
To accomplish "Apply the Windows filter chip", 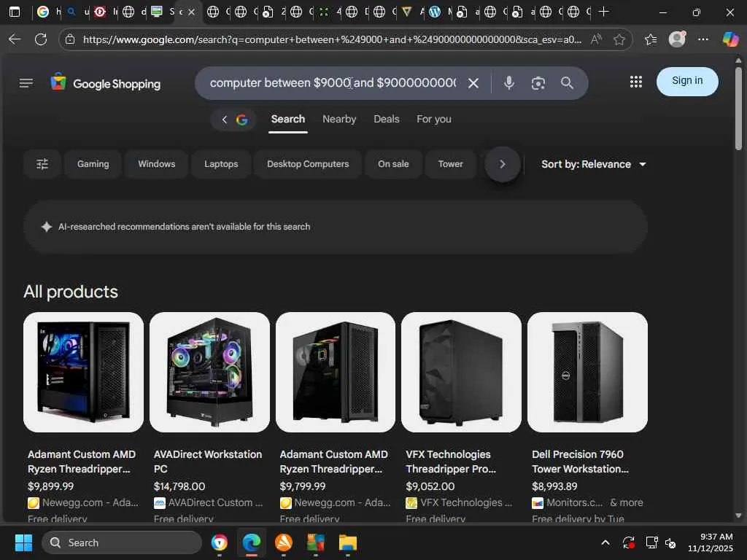I will 157,164.
